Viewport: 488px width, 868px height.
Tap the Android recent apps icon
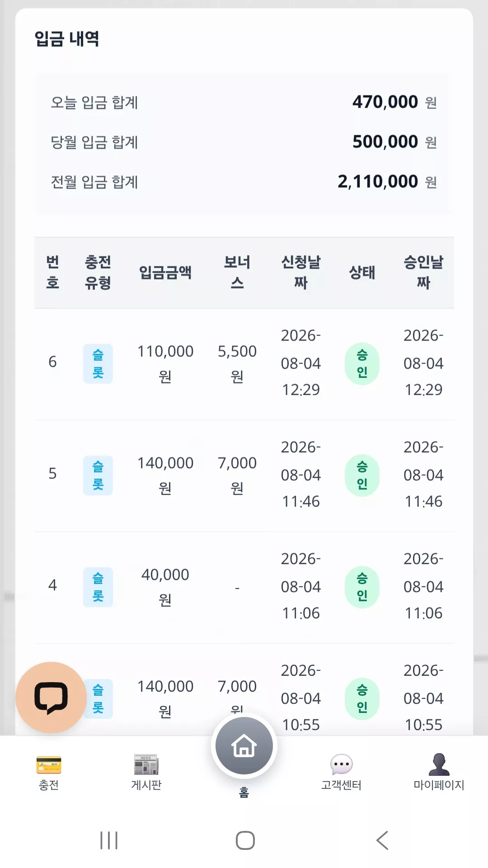point(109,840)
